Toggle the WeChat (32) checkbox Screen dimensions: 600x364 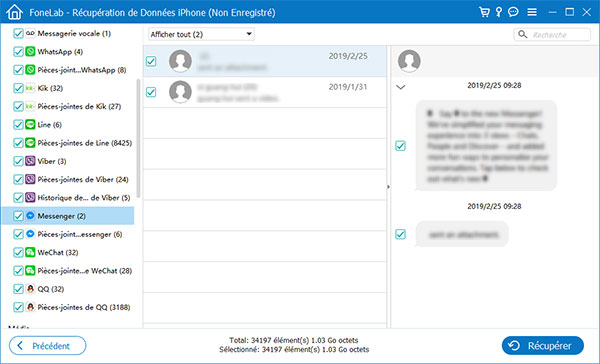click(18, 252)
